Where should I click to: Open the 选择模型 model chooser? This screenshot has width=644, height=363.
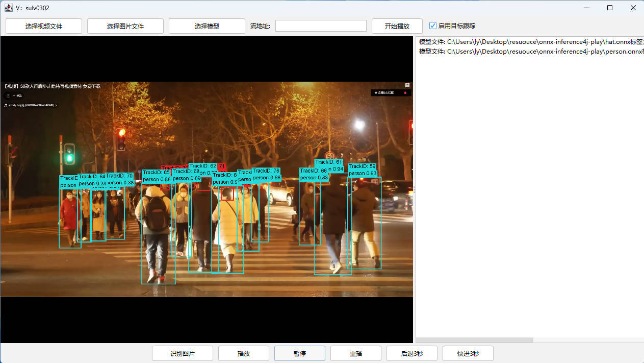click(x=207, y=26)
